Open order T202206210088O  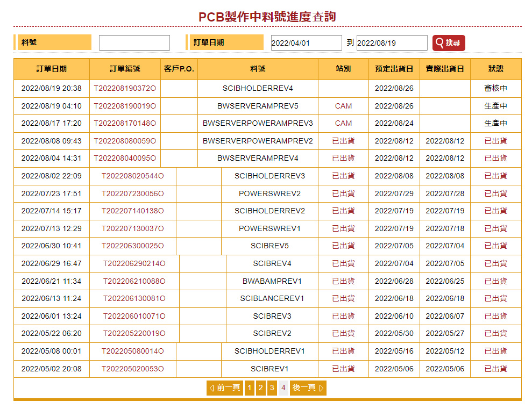click(134, 281)
